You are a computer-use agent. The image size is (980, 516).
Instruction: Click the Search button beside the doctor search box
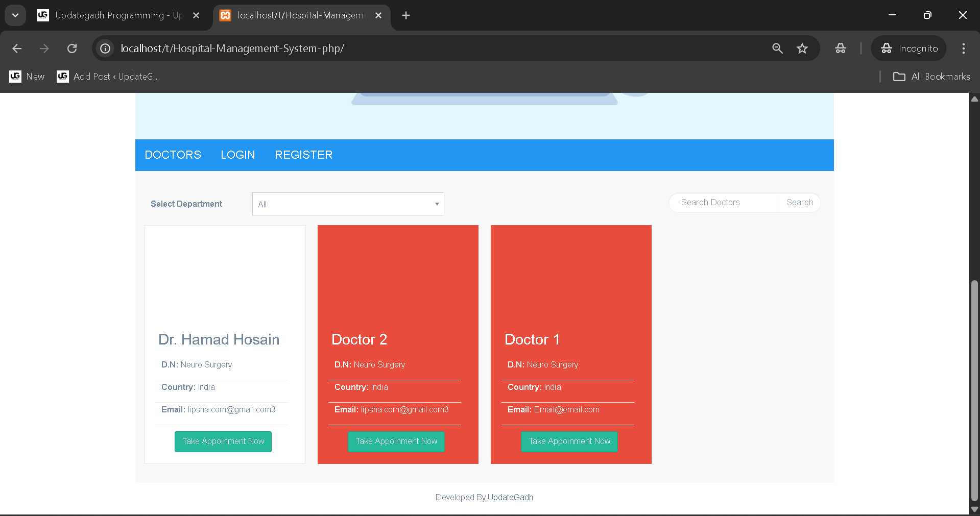[799, 202]
